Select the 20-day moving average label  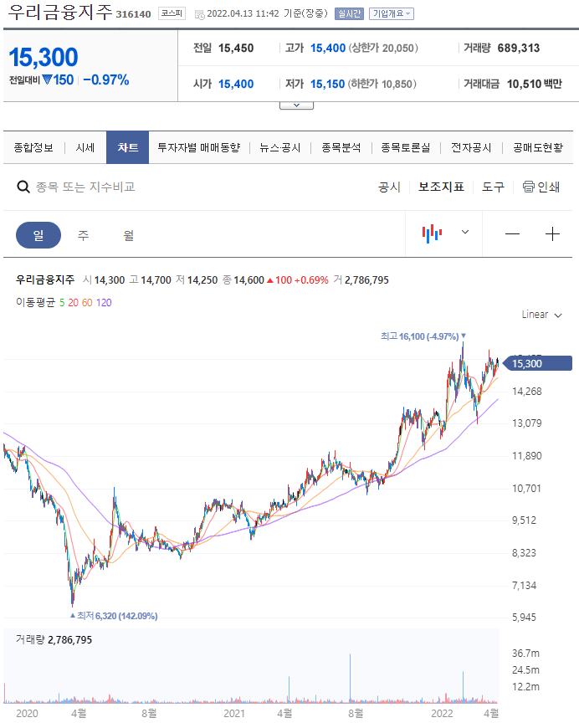[74, 303]
